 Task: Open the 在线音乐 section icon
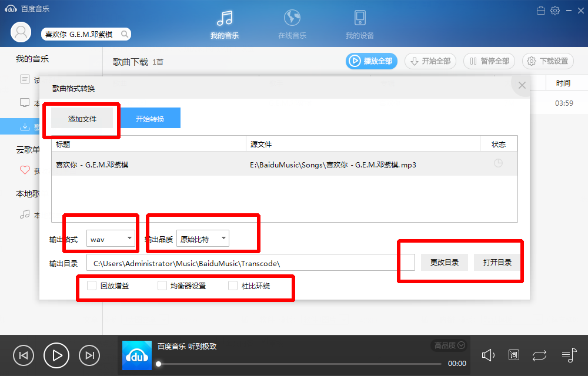[292, 17]
